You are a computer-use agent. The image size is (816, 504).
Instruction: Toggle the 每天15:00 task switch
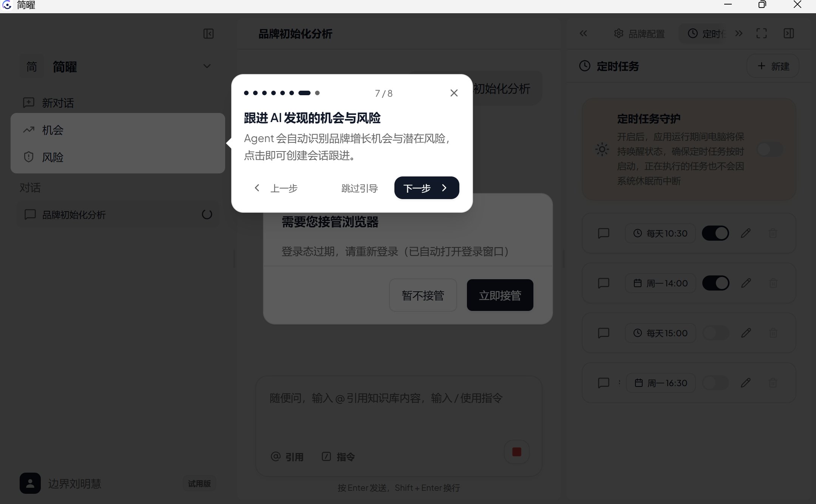click(x=715, y=333)
